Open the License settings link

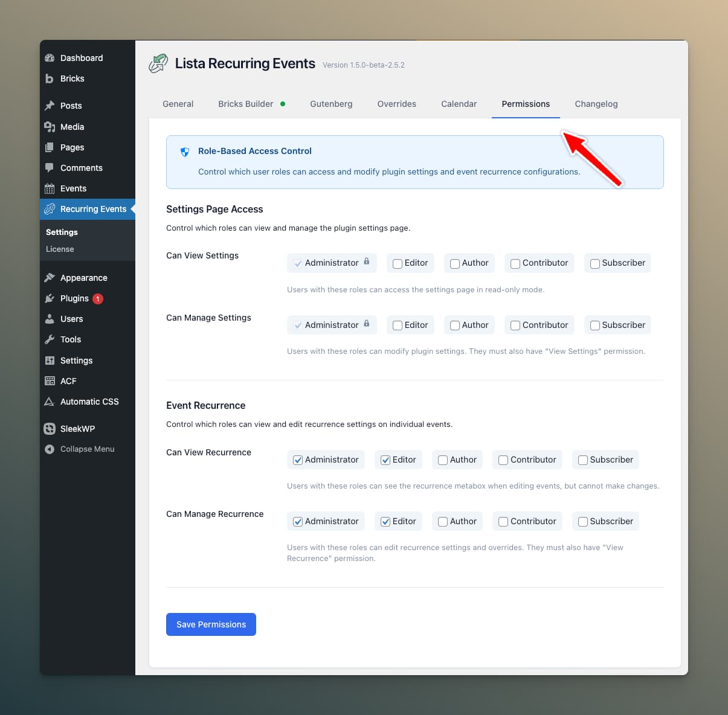pyautogui.click(x=60, y=249)
